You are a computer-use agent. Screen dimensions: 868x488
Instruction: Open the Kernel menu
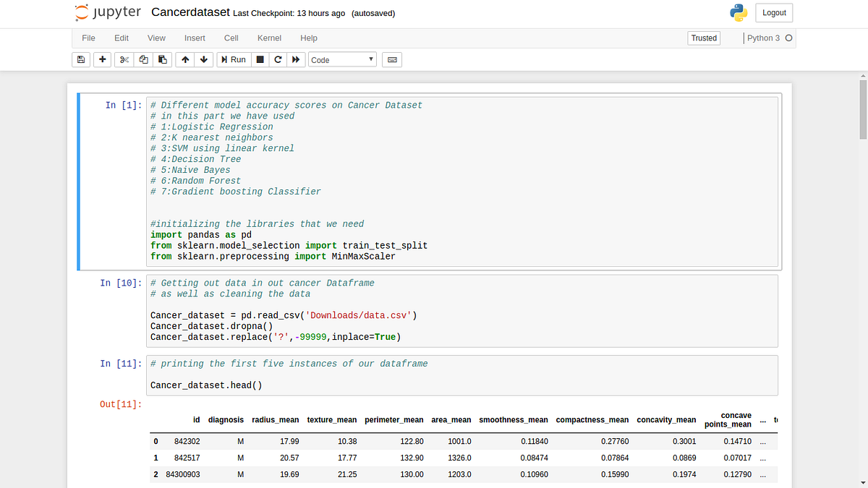(x=269, y=38)
